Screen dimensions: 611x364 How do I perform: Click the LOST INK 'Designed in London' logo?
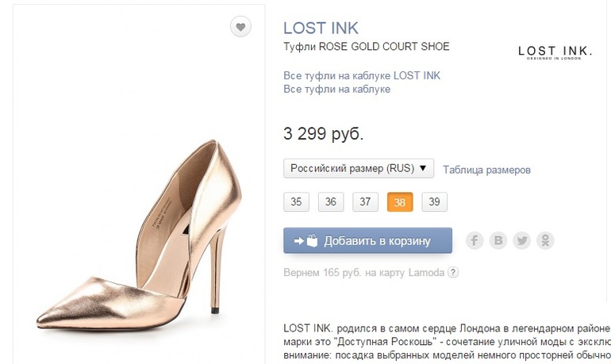[x=555, y=53]
